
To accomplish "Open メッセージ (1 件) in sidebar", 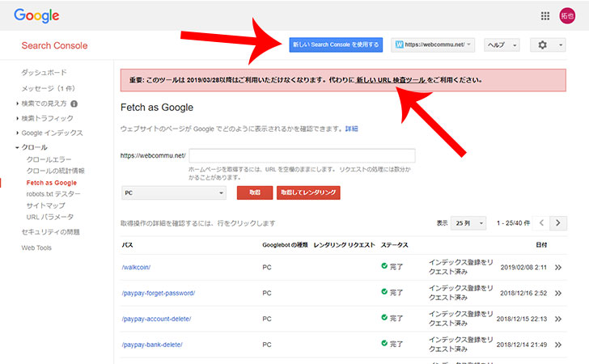I will (48, 89).
